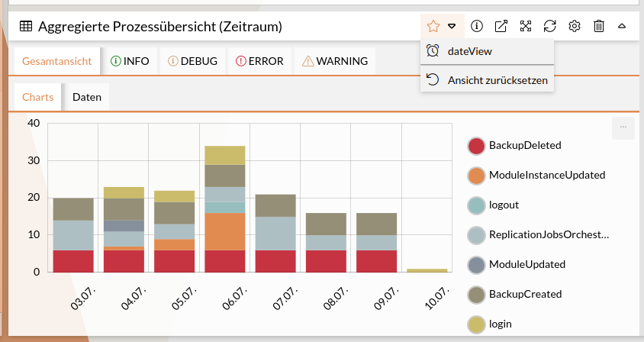Click Ansicht zurücksetzen
Image resolution: width=644 pixels, height=342 pixels.
[x=497, y=79]
